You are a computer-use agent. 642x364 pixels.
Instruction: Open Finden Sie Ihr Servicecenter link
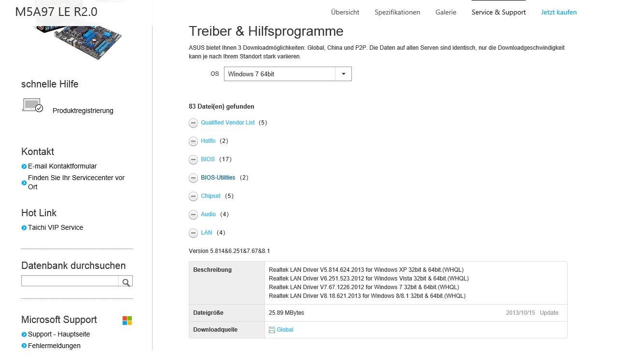click(x=76, y=182)
